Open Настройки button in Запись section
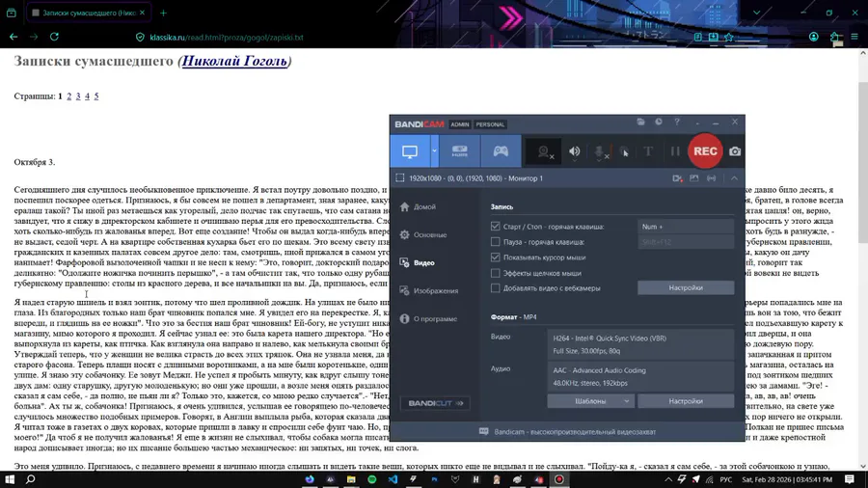Screen dimensions: 868x488 click(x=686, y=287)
